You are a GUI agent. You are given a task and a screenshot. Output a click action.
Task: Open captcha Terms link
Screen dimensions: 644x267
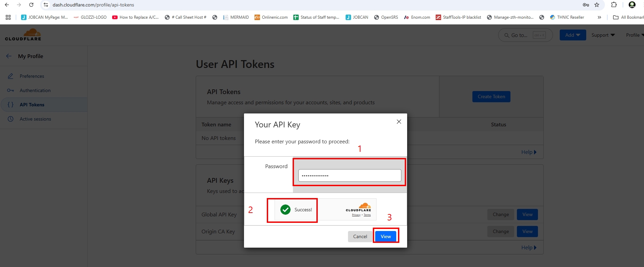pyautogui.click(x=367, y=215)
